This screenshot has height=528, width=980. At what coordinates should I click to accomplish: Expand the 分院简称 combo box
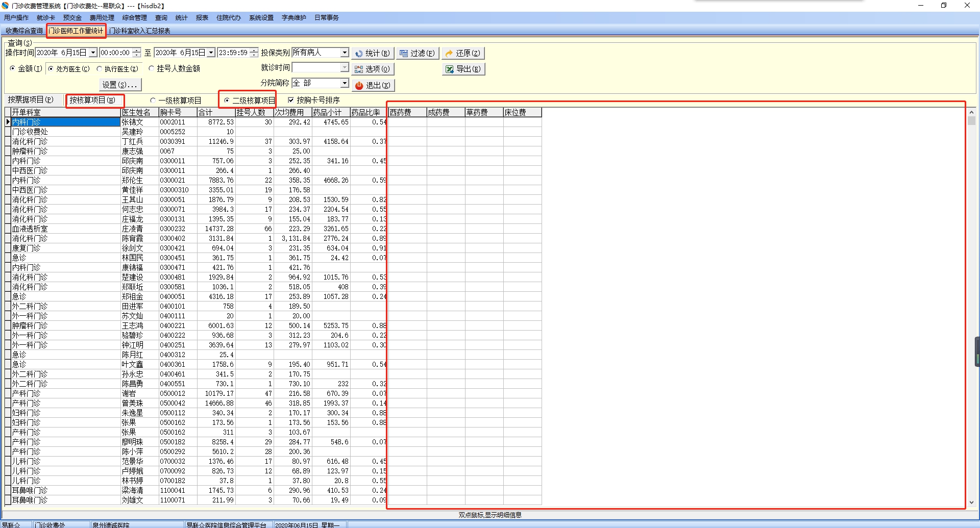[x=345, y=83]
